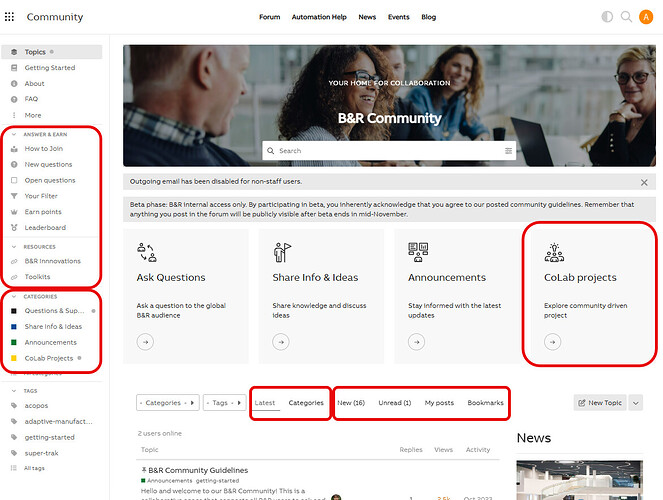Open the user avatar menu
Image resolution: width=663 pixels, height=500 pixels.
(646, 17)
